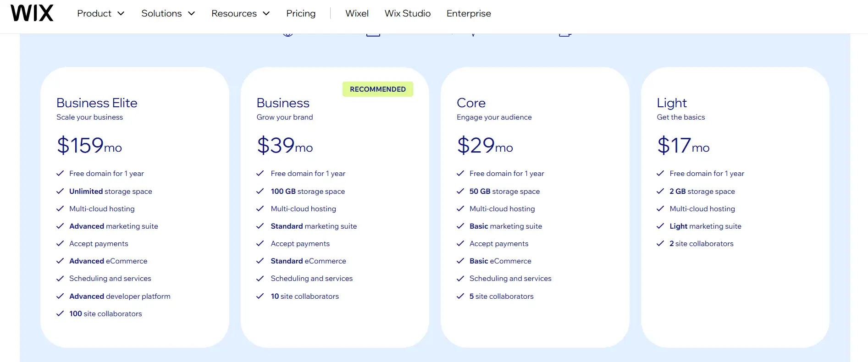Select the Light plan title
Screen dimensions: 868x362
click(x=672, y=103)
